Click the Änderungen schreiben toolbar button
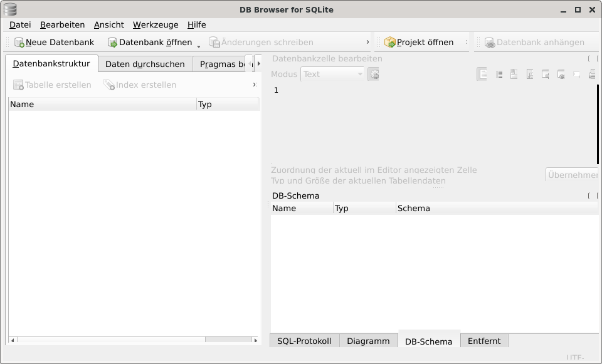Viewport: 602px width, 364px height. click(x=261, y=42)
